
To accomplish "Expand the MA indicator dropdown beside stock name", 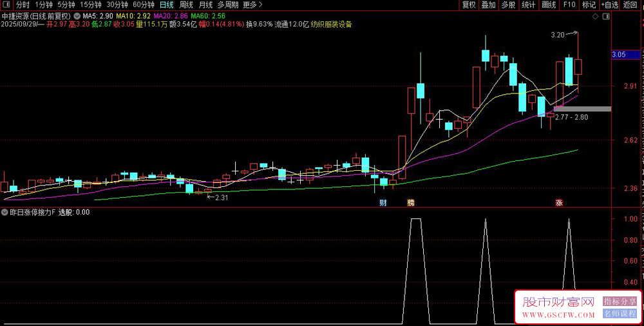I will (77, 15).
